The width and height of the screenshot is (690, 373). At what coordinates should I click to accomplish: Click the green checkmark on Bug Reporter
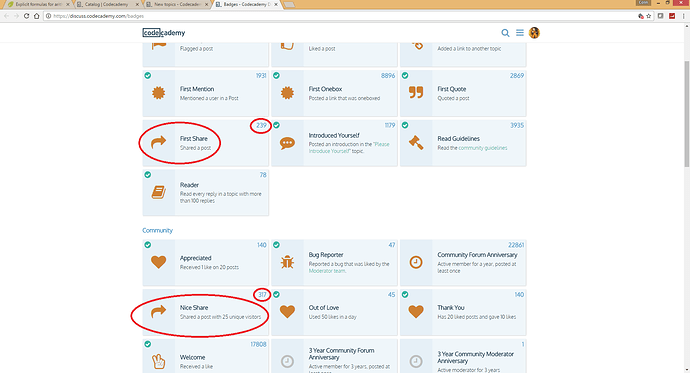(x=276, y=245)
